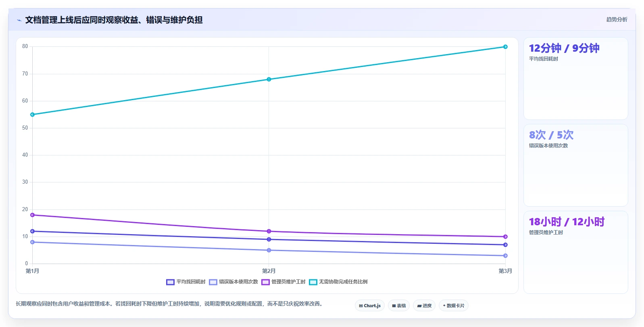This screenshot has width=644, height=327.
Task: Toggle the 平均找回耗时 legend series
Action: pyautogui.click(x=186, y=282)
